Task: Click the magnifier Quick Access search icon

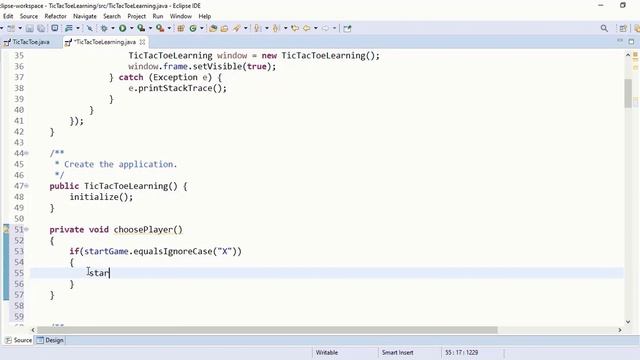Action: pyautogui.click(x=604, y=28)
